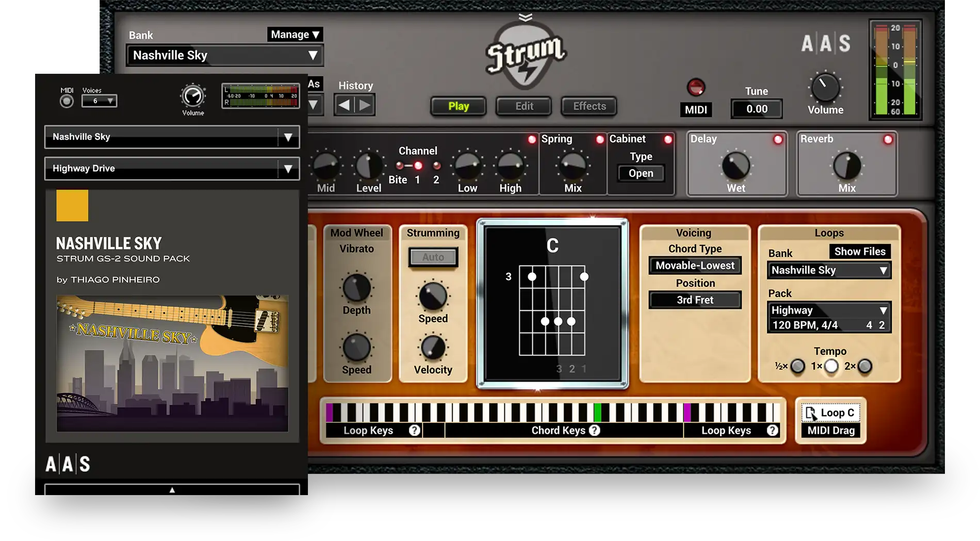Click the C chord diagram display
This screenshot has height=541, width=980.
pos(552,304)
